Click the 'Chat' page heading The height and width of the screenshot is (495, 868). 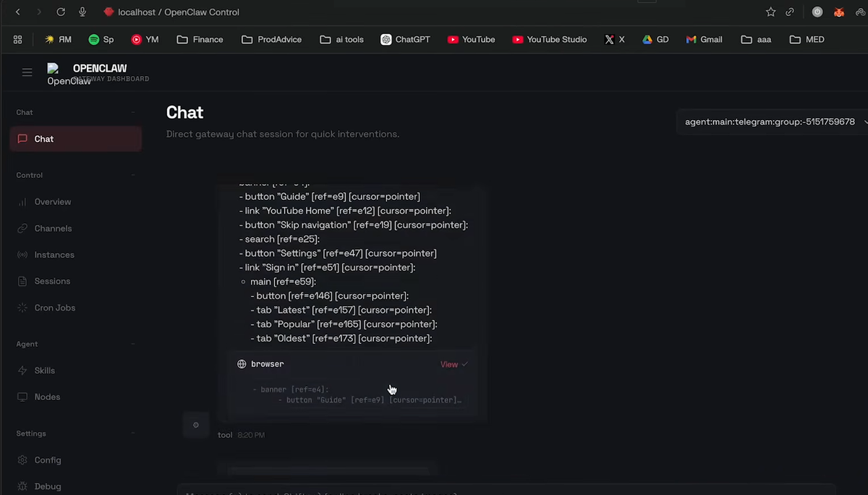185,112
